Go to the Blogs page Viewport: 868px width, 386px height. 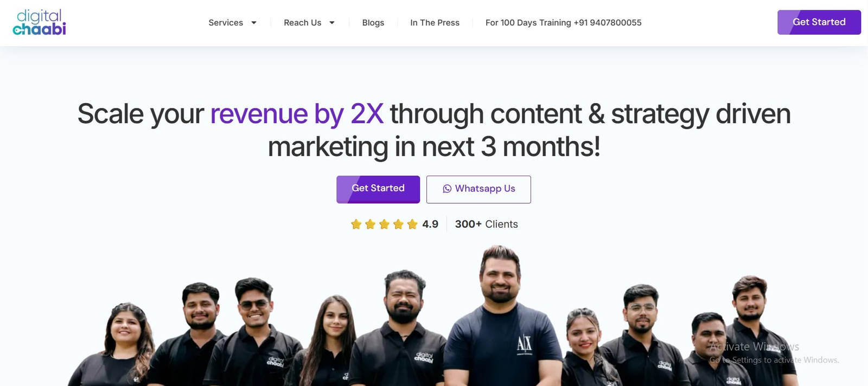(x=373, y=23)
